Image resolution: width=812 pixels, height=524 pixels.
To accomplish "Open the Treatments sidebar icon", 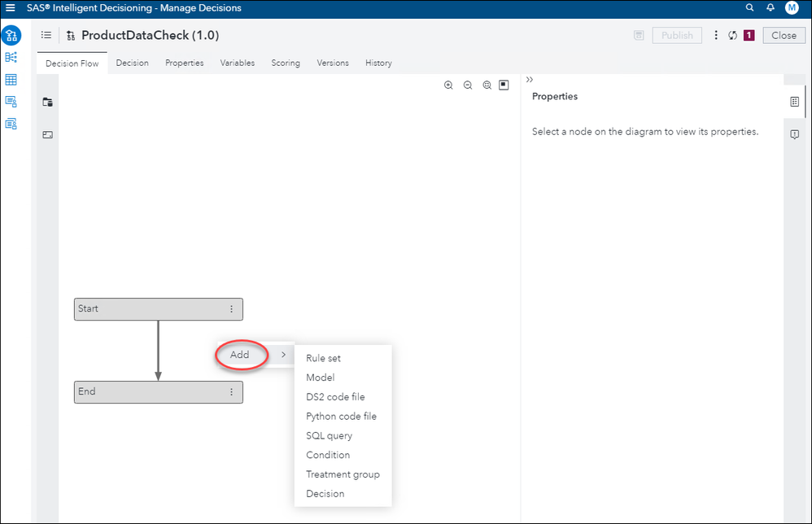I will (x=11, y=102).
